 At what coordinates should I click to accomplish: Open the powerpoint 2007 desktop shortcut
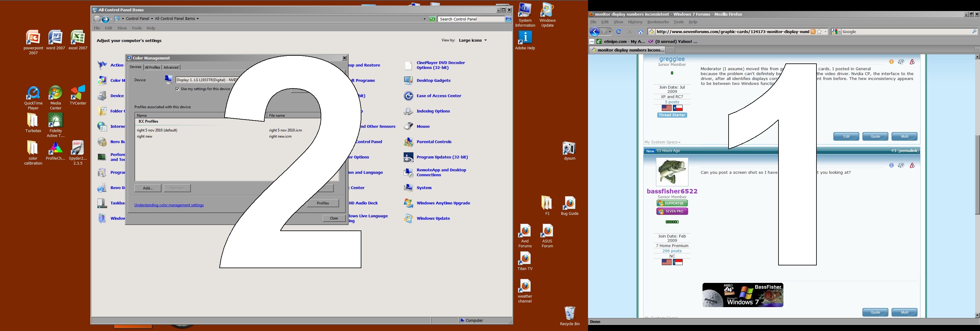point(33,42)
